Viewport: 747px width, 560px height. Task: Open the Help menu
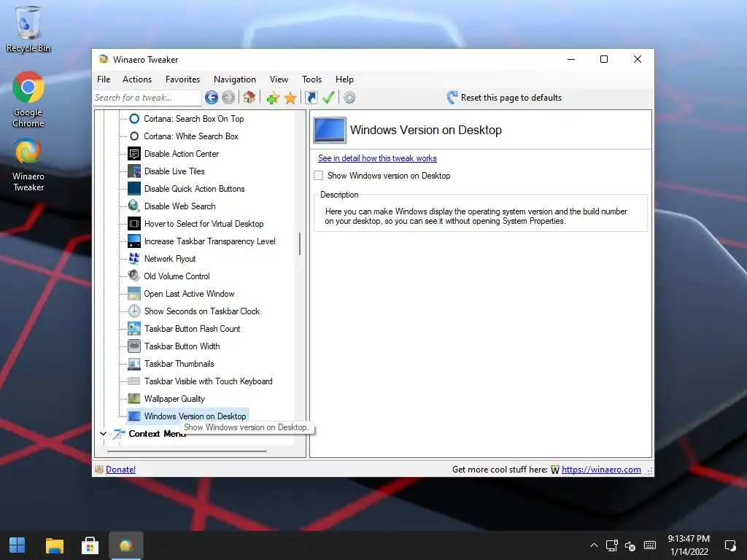(344, 79)
